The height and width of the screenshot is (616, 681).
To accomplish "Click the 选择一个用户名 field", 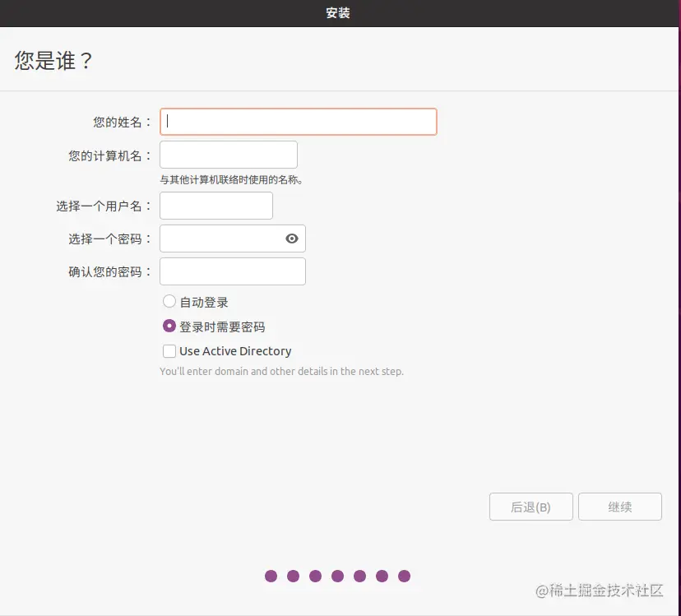I will tap(215, 205).
